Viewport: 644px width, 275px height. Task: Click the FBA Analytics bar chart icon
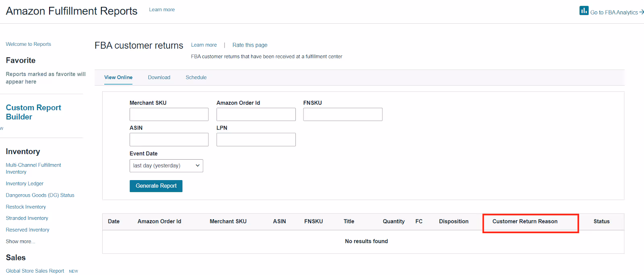584,10
